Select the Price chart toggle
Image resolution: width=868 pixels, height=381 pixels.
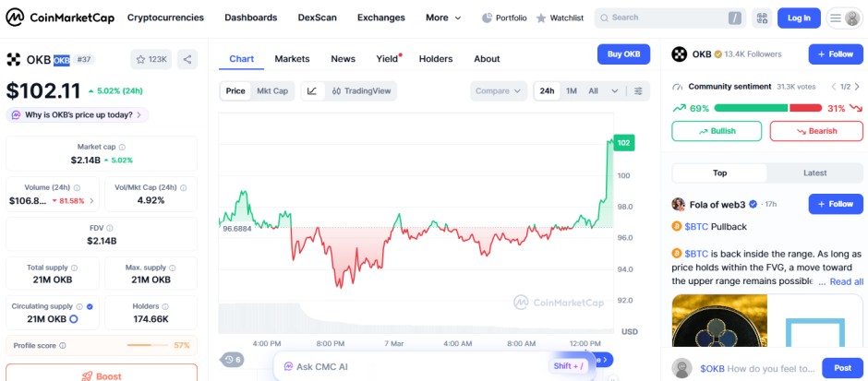coord(235,90)
